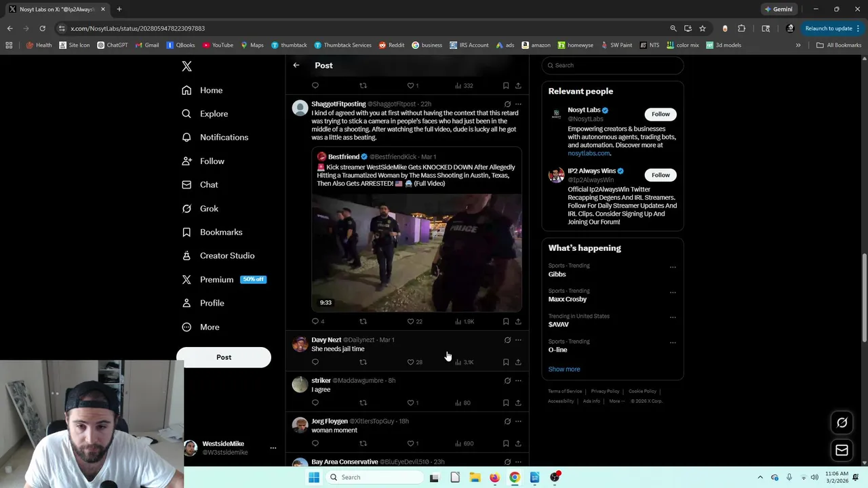Repost Davy Nezt's comment
The width and height of the screenshot is (868, 488).
coord(363,362)
